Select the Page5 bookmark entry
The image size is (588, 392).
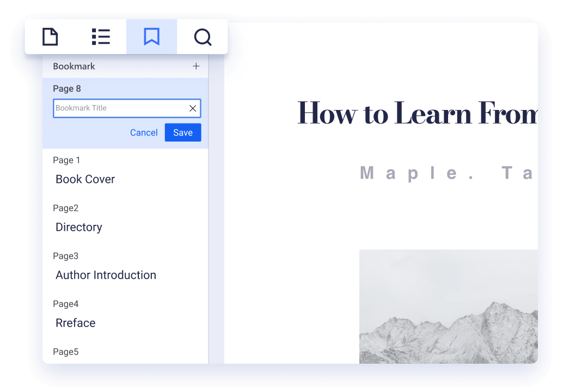[66, 352]
